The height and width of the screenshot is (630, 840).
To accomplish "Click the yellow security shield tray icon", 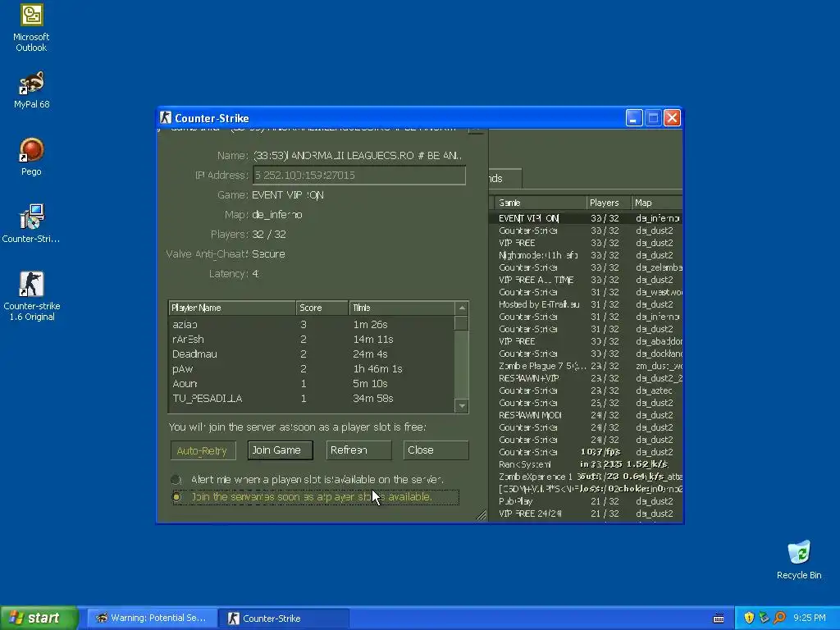I will (x=749, y=619).
